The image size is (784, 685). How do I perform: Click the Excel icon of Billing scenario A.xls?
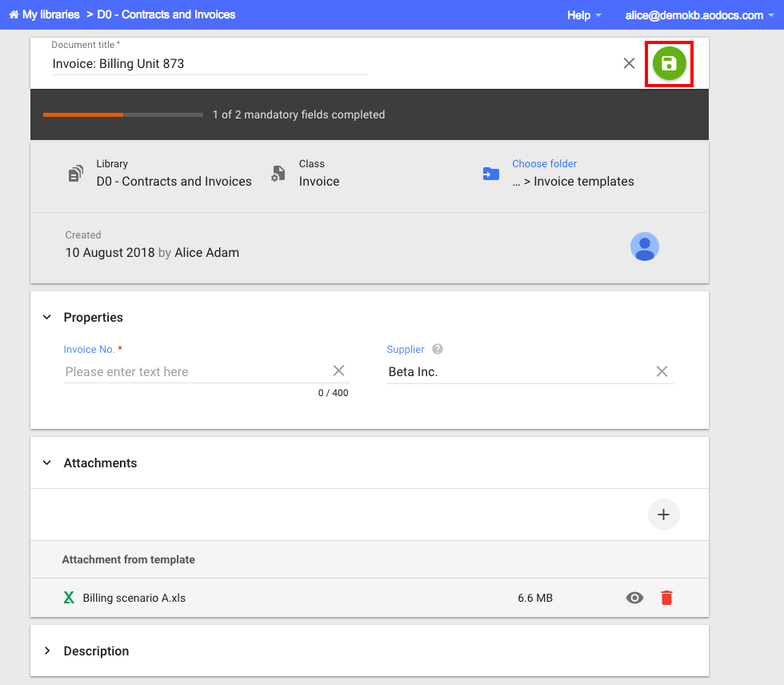click(69, 598)
